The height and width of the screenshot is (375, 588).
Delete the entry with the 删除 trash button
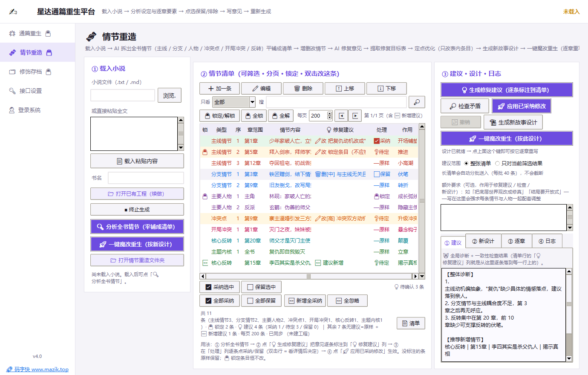click(x=303, y=88)
